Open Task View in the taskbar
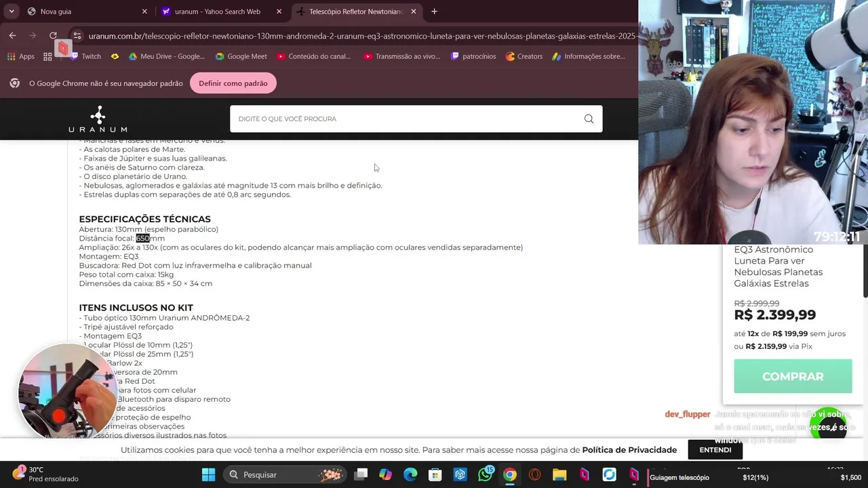Image resolution: width=868 pixels, height=488 pixels. [361, 474]
